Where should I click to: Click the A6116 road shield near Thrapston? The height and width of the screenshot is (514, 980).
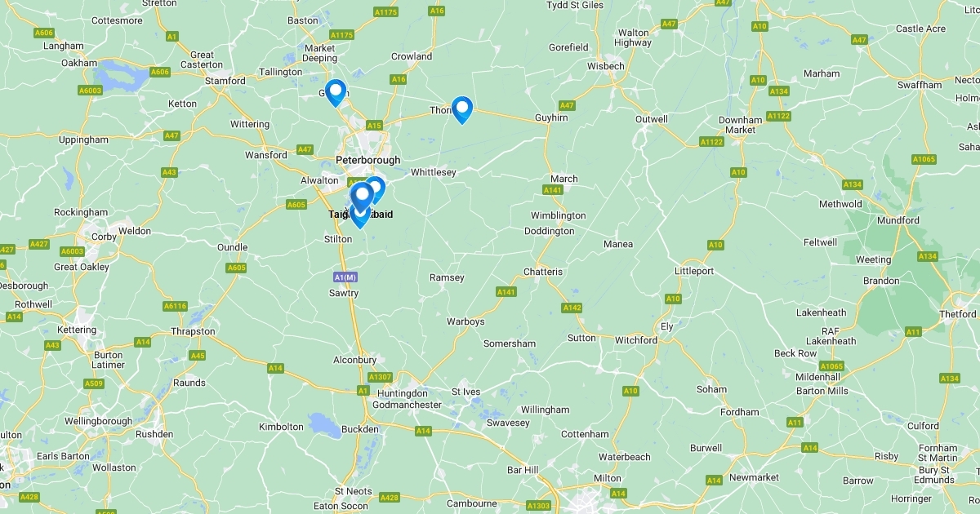pos(175,306)
